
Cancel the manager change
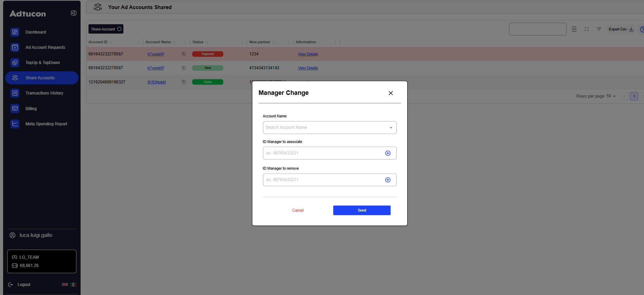[x=298, y=211]
